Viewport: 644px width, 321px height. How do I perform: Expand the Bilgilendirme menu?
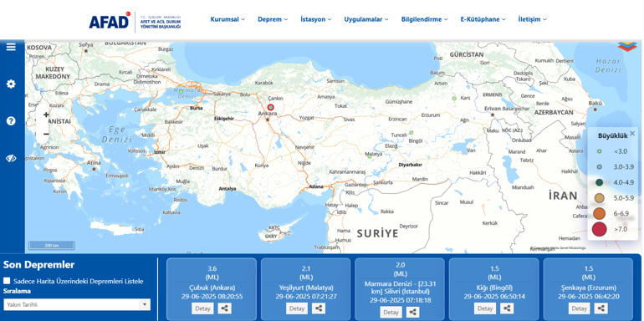click(425, 19)
